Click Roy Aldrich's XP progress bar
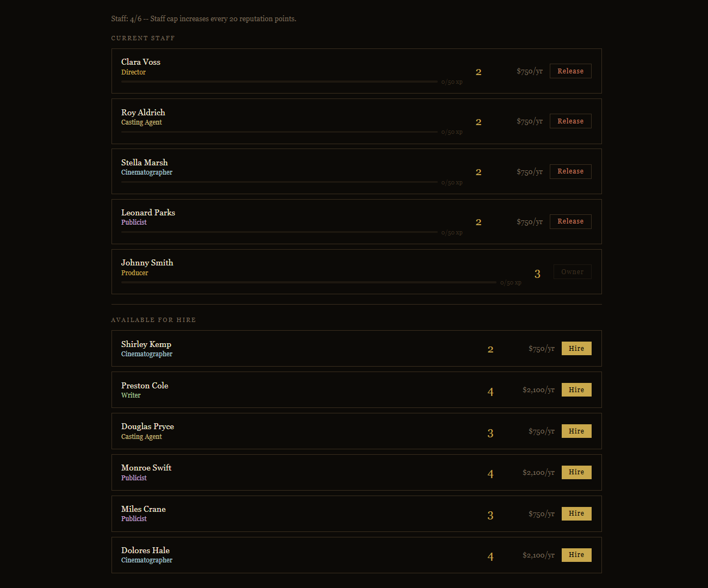 (279, 132)
